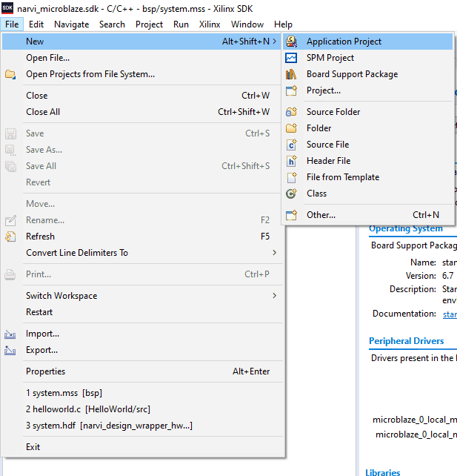Screen dimensions: 457x476
Task: Click the Board Support Package icon
Action: pyautogui.click(x=292, y=74)
